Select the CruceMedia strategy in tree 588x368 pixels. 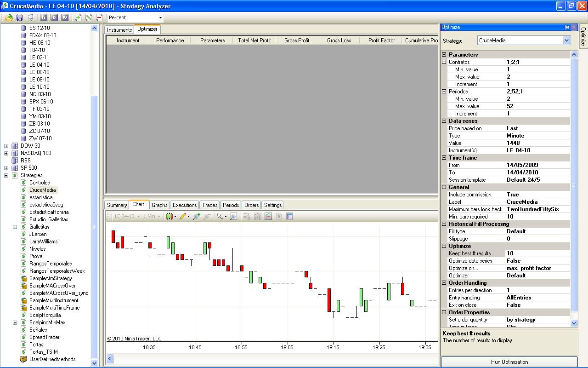pos(43,190)
